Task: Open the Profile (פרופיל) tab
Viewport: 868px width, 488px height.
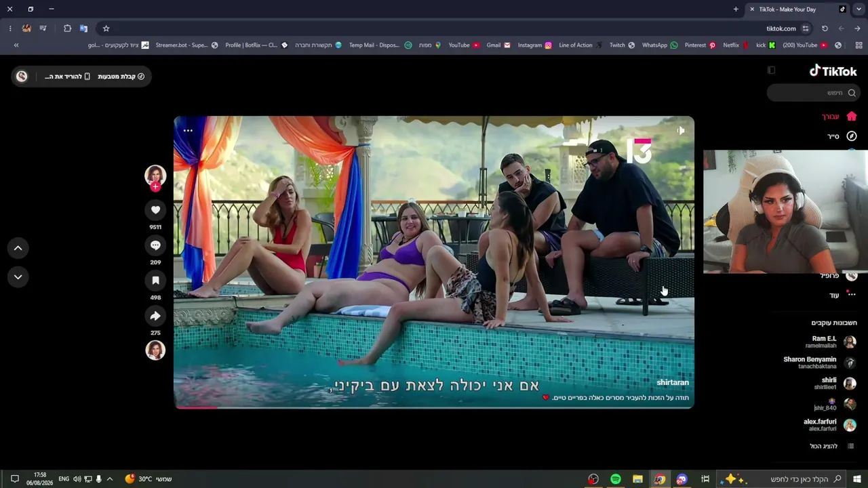Action: tap(839, 276)
